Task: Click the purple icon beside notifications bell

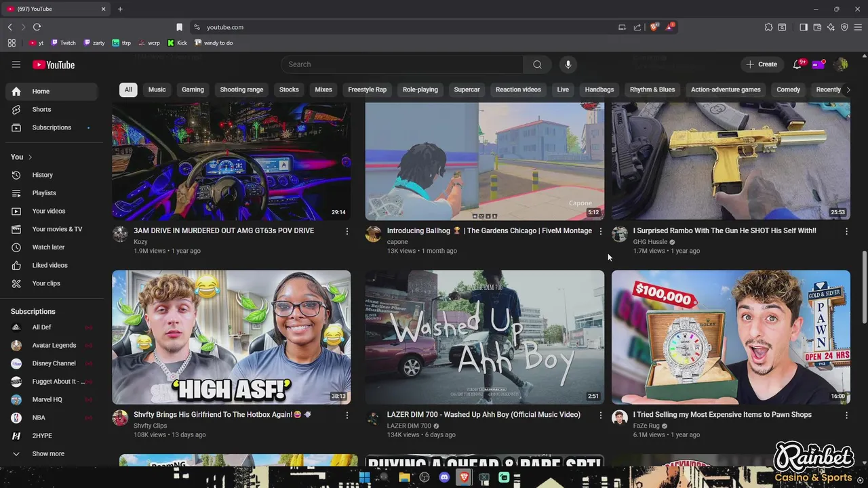Action: tap(818, 64)
